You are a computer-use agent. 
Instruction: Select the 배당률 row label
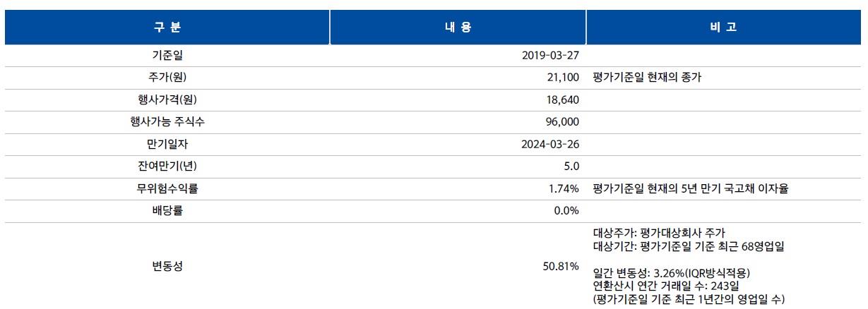167,211
